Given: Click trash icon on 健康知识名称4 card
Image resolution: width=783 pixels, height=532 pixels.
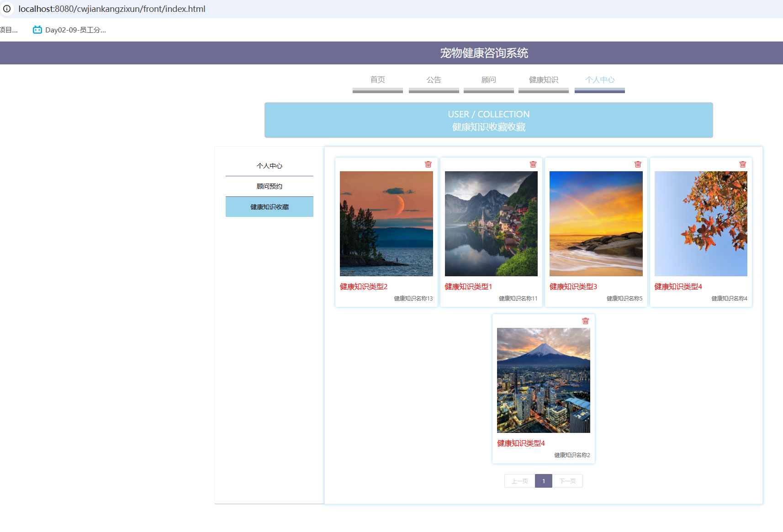Looking at the screenshot, I should click(743, 164).
